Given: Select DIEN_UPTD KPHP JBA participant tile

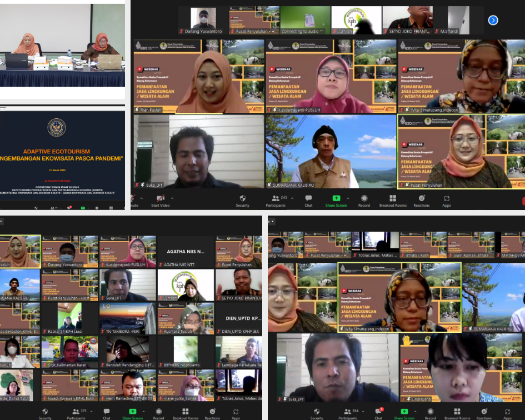Looking at the screenshot, I should [x=239, y=318].
